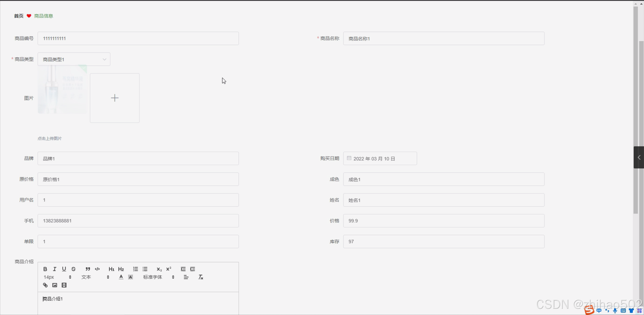Open the text color picker
644x315 pixels.
tap(121, 277)
